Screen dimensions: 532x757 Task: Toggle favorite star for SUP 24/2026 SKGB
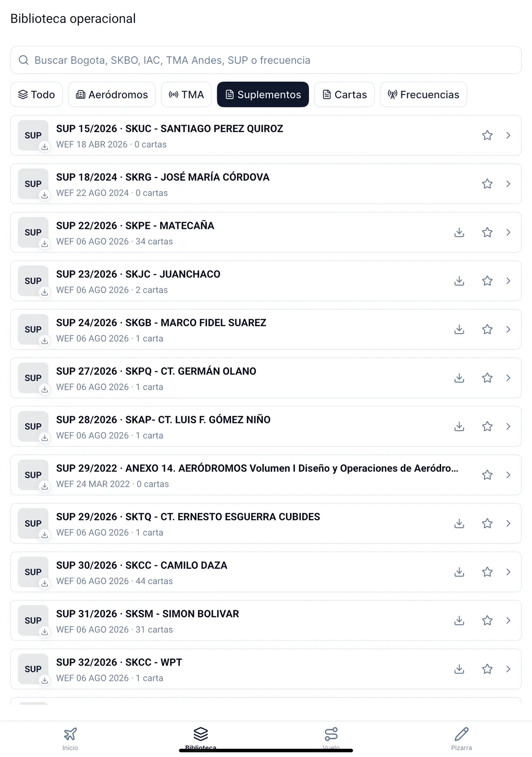pyautogui.click(x=487, y=330)
